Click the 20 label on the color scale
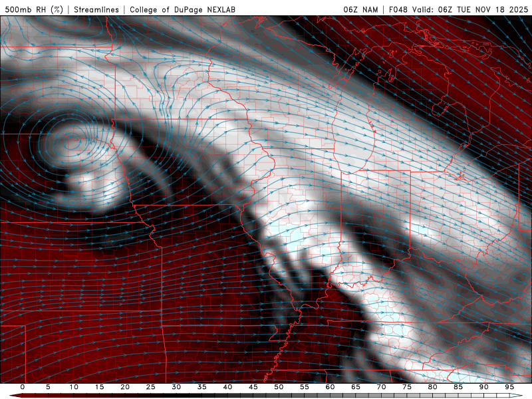Image resolution: width=532 pixels, height=399 pixels. click(x=125, y=387)
